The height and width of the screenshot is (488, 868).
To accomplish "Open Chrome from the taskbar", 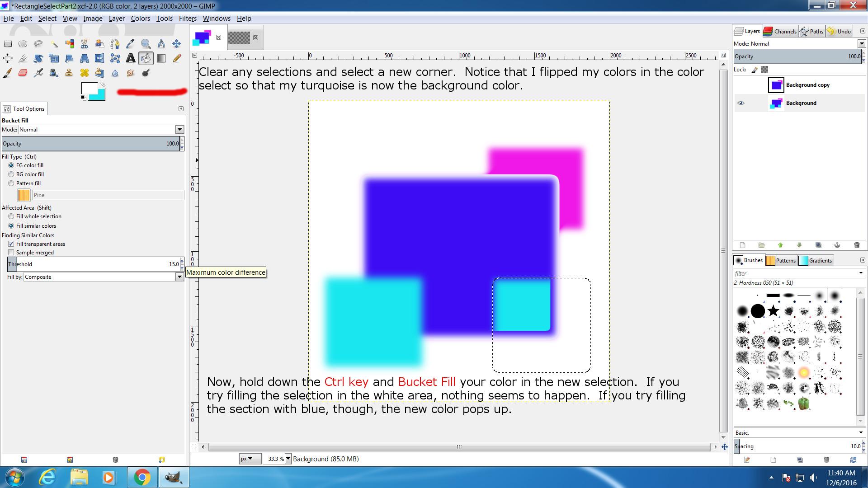I will pyautogui.click(x=142, y=477).
